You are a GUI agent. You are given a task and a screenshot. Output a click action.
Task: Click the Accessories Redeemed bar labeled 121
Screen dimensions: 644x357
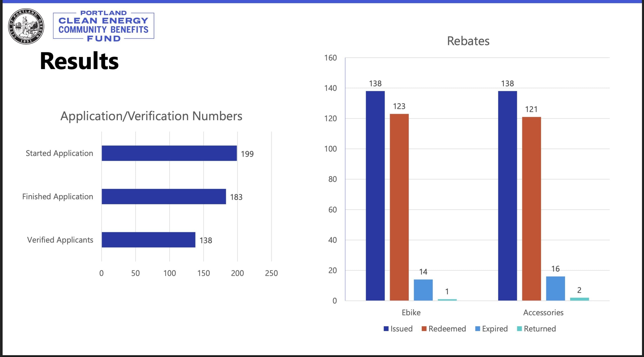point(531,209)
